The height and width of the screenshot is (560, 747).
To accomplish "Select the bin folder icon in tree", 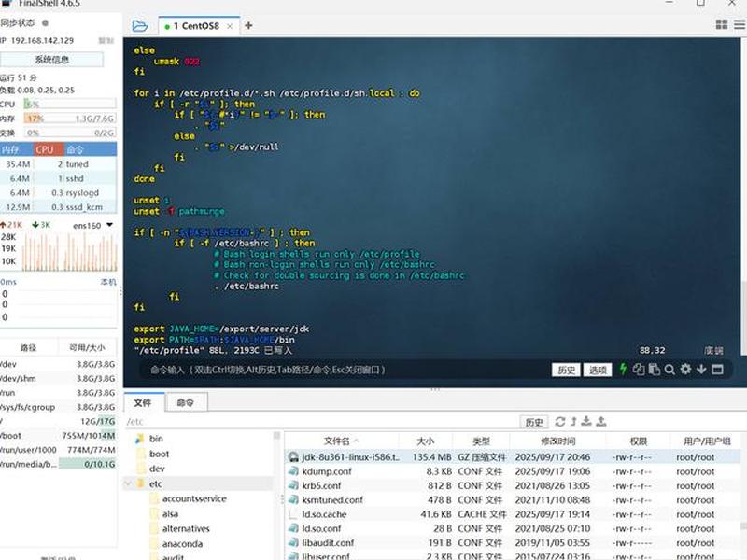I will [140, 439].
